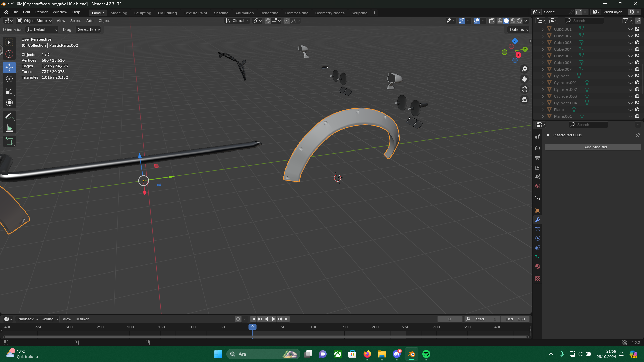The height and width of the screenshot is (362, 644).
Task: Expand the Cylinder.002 outliner item
Action: point(543,89)
